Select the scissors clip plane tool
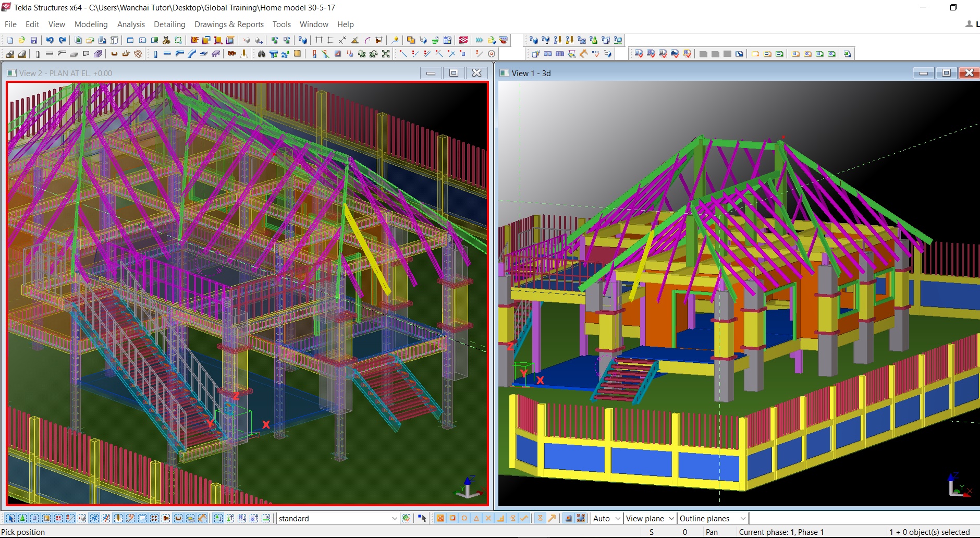 click(166, 40)
